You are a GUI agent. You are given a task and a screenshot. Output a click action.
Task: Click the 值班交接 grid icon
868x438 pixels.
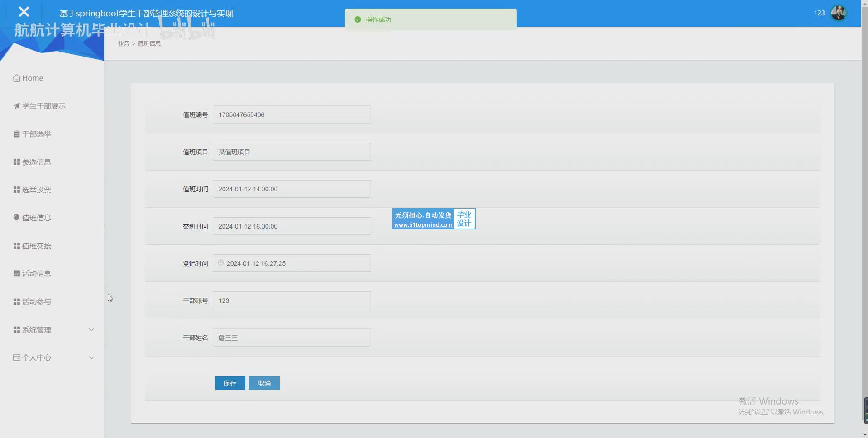[x=17, y=246]
